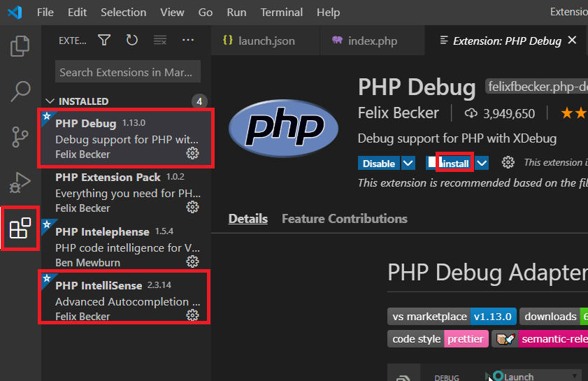Open the Source Control view

pyautogui.click(x=20, y=137)
